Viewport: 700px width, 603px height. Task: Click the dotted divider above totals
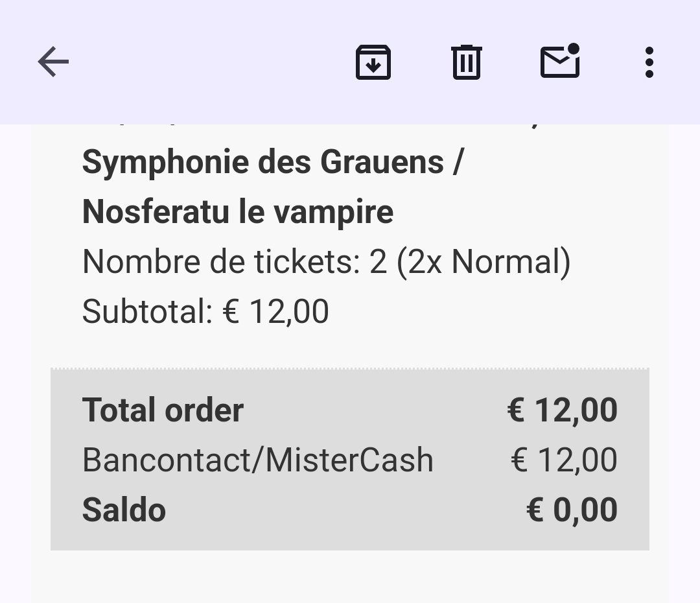(350, 368)
